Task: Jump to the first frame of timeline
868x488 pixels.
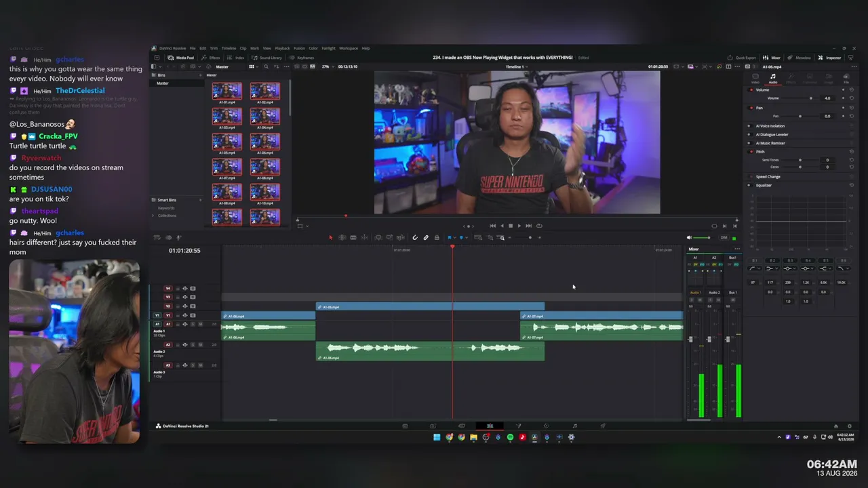Action: [492, 226]
